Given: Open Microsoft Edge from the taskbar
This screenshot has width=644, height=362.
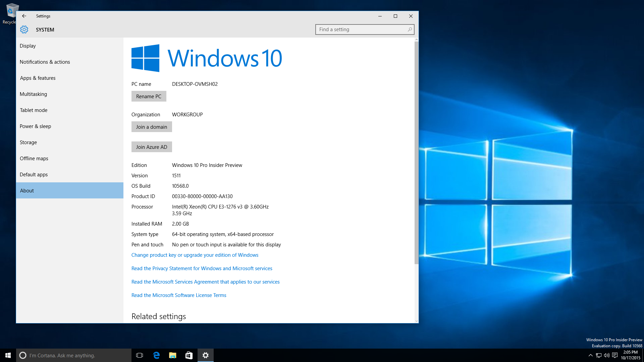Looking at the screenshot, I should [156, 355].
